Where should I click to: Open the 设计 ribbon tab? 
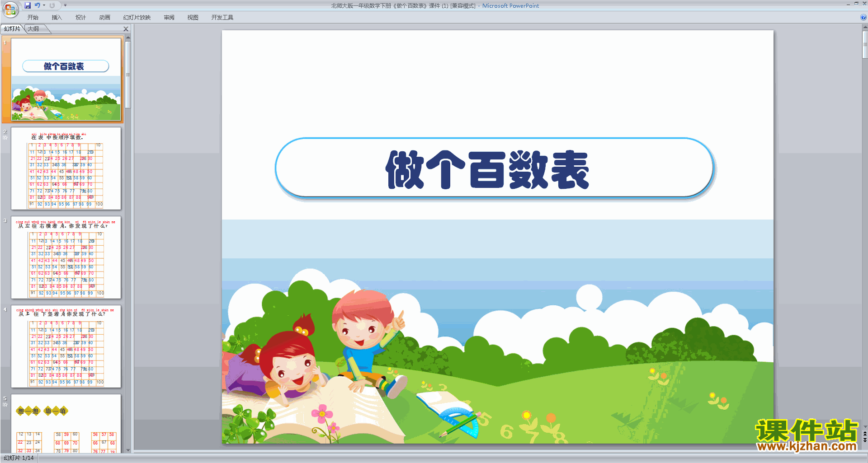tap(80, 18)
